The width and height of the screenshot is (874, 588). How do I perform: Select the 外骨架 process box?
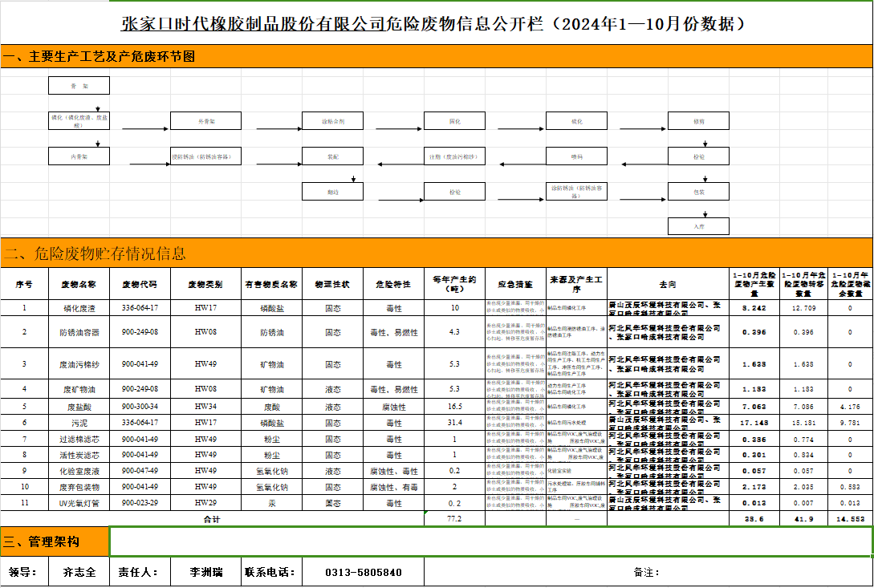(205, 121)
